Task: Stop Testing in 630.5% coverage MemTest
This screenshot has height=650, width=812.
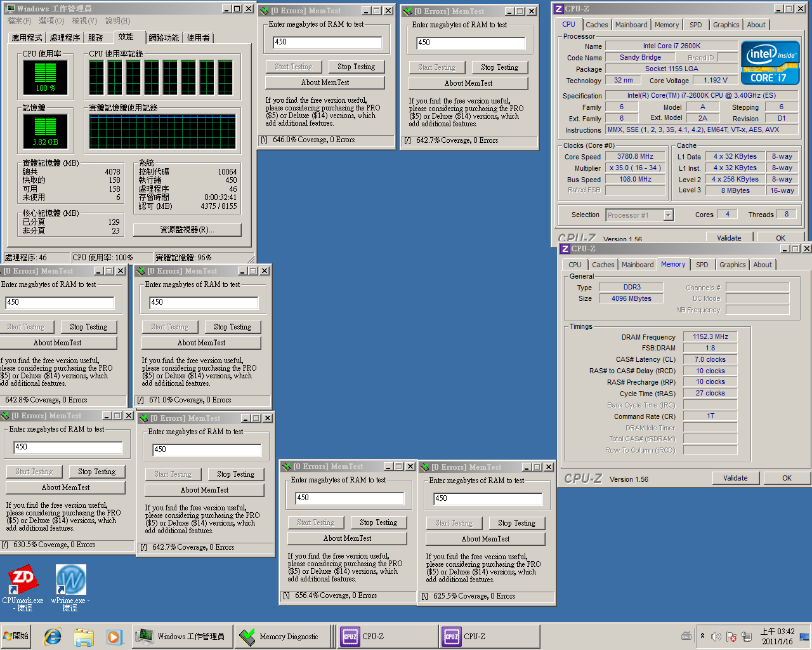Action: pos(97,472)
